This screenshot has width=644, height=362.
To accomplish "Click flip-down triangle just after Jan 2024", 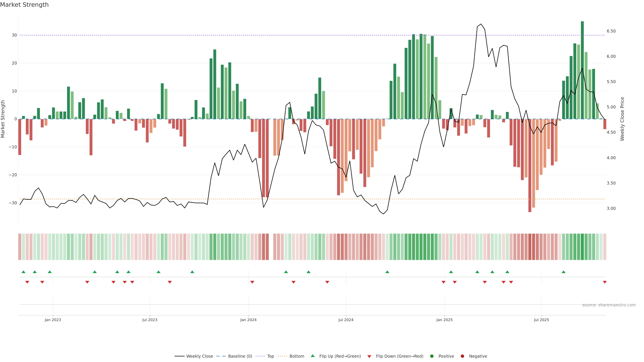I will click(252, 282).
